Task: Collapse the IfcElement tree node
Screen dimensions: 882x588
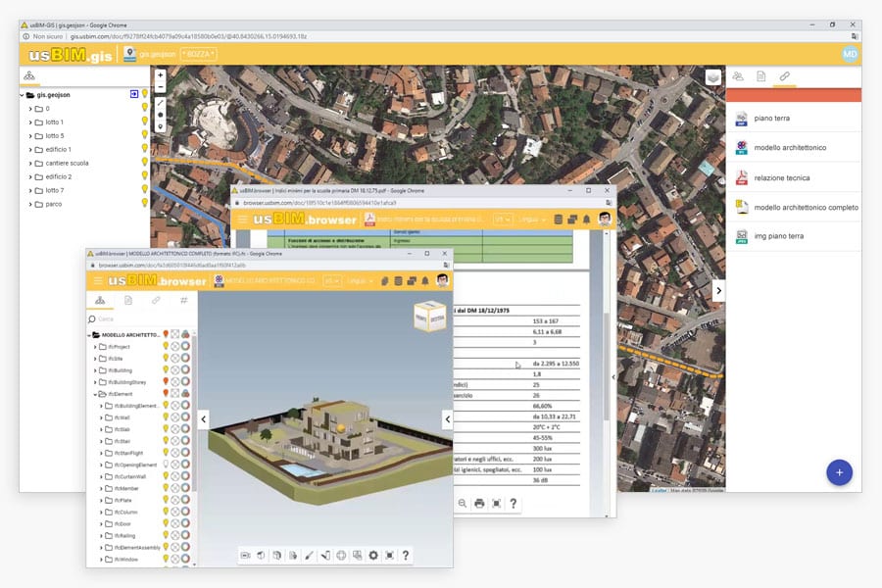Action: [95, 394]
